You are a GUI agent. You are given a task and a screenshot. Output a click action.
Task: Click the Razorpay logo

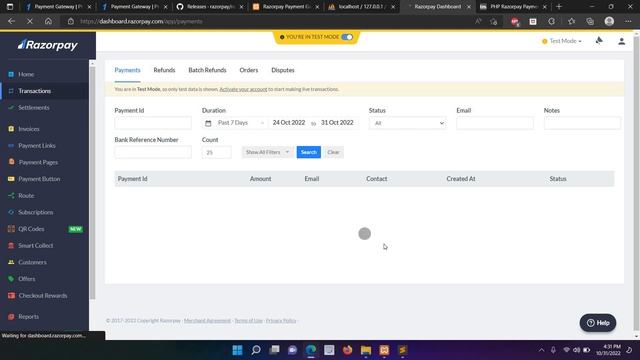click(x=47, y=45)
